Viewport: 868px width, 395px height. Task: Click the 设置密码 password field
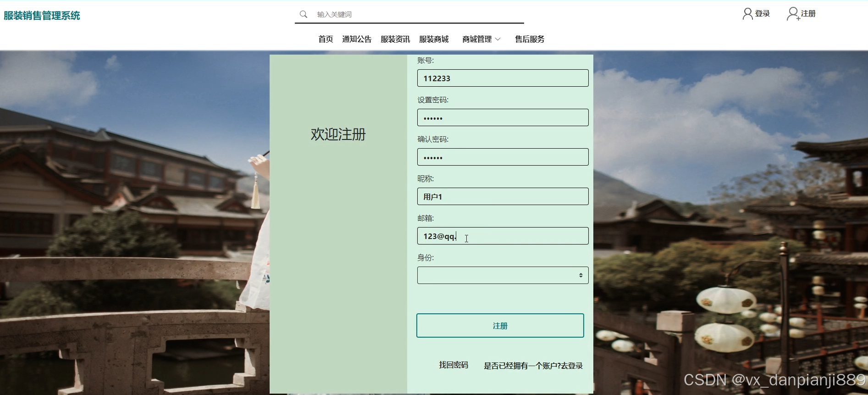(x=503, y=117)
